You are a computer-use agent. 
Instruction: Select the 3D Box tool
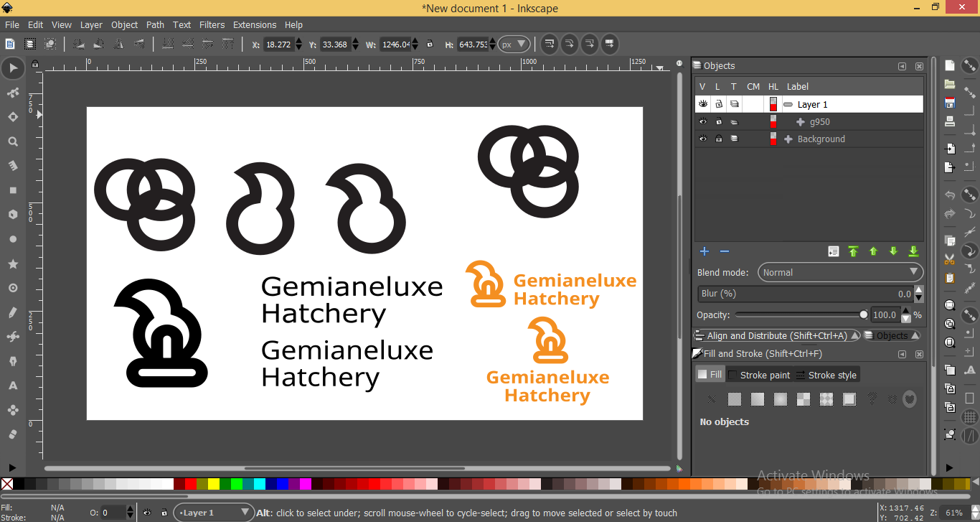pyautogui.click(x=12, y=215)
